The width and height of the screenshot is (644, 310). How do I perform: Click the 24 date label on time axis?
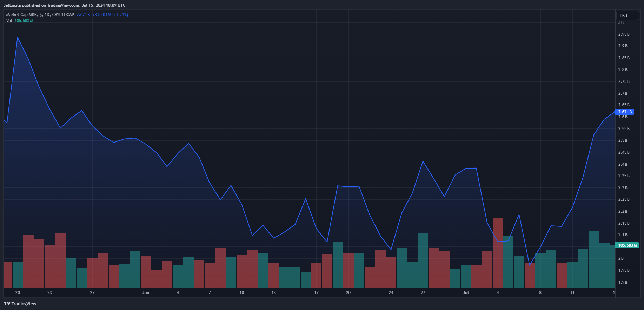(x=391, y=293)
